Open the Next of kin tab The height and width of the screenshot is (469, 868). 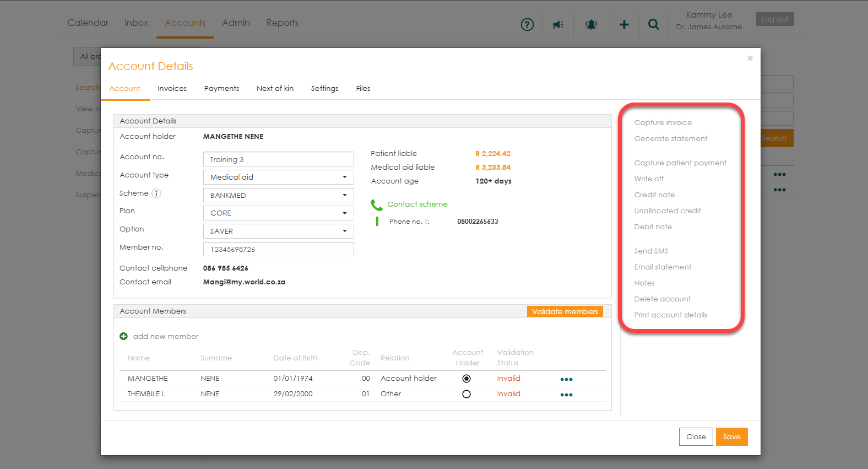coord(275,88)
